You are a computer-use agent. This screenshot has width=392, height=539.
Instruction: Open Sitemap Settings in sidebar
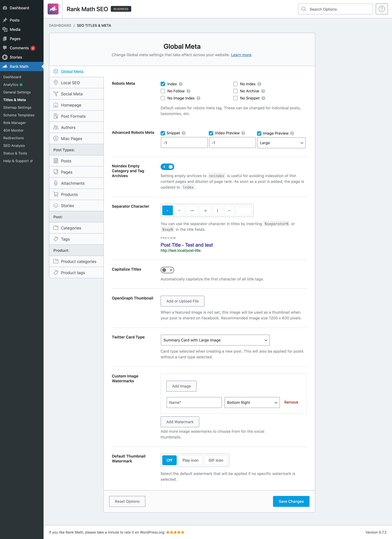(17, 107)
